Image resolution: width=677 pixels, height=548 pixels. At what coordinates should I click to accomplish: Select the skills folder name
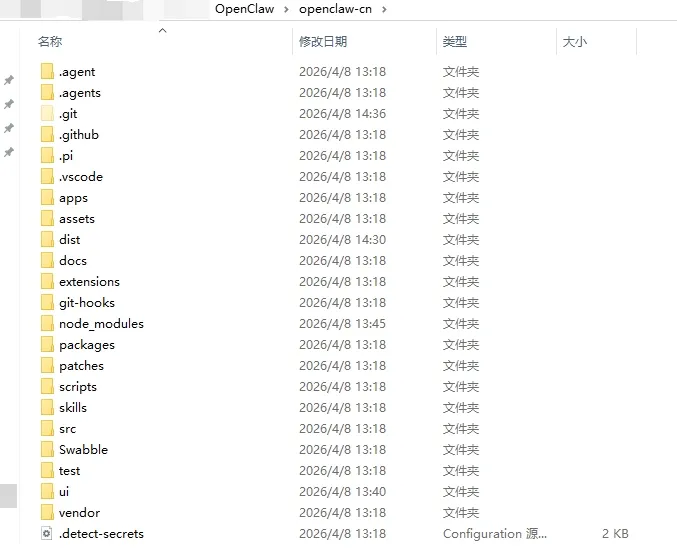[x=73, y=408]
